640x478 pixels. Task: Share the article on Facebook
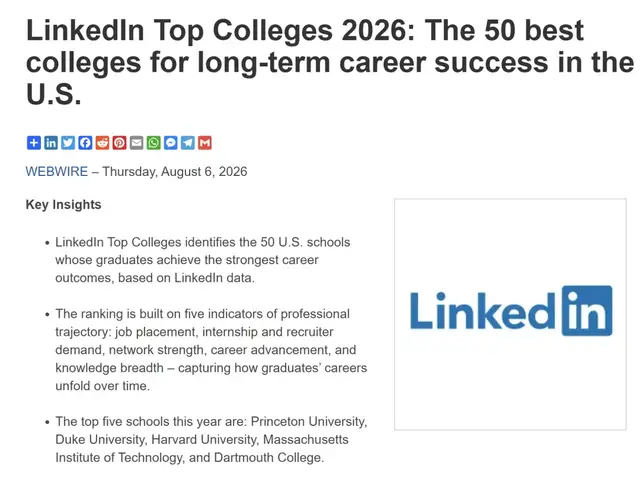tap(85, 143)
